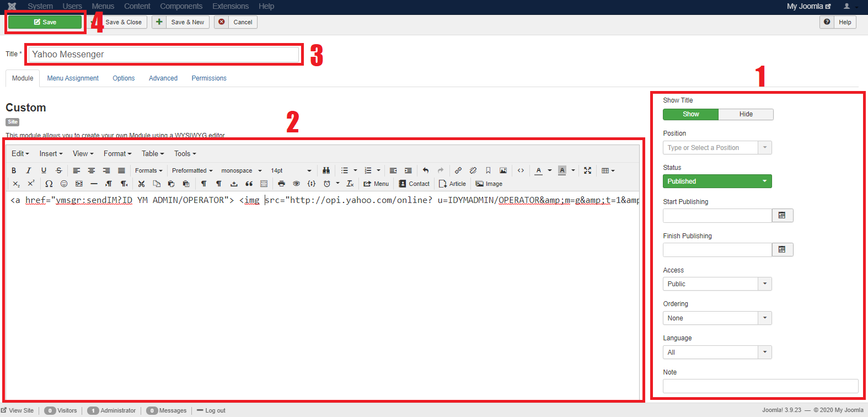Open the Extensions menu in top bar
Image resolution: width=868 pixels, height=417 pixels.
pyautogui.click(x=231, y=6)
